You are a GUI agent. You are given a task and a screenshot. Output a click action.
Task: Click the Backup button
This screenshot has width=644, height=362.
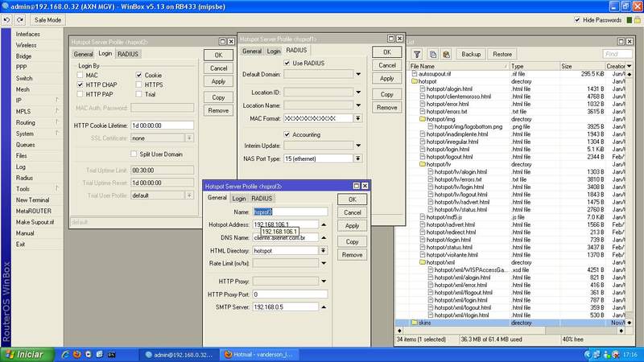click(x=471, y=54)
